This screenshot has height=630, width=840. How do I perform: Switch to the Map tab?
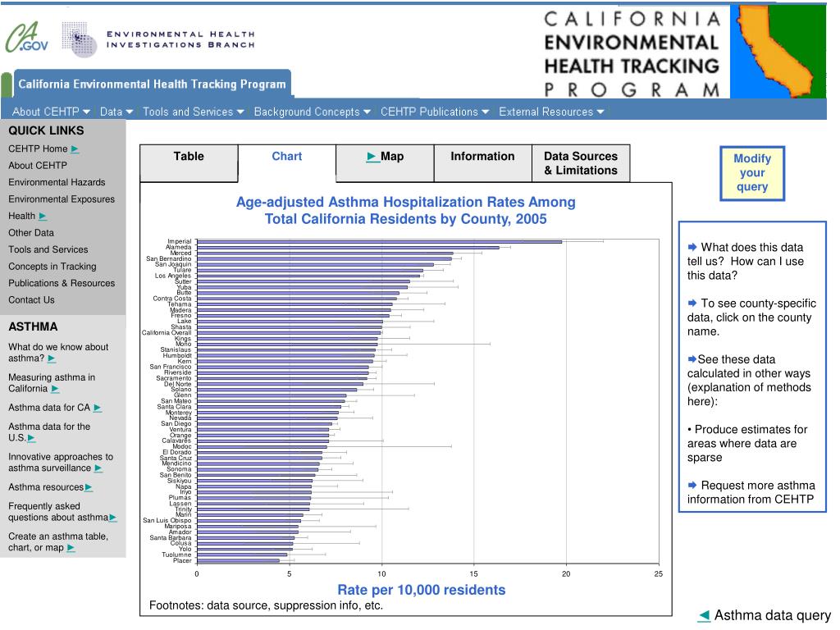[x=386, y=163]
